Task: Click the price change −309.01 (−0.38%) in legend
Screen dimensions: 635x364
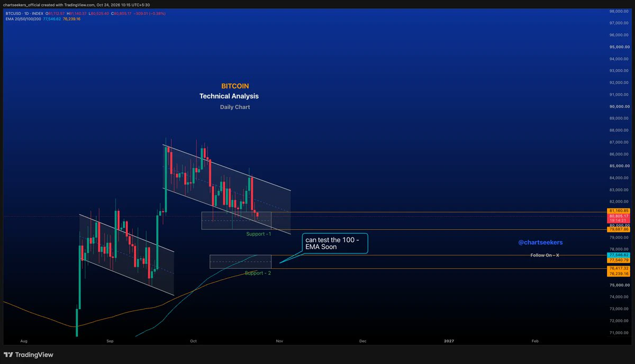Action: coord(149,13)
